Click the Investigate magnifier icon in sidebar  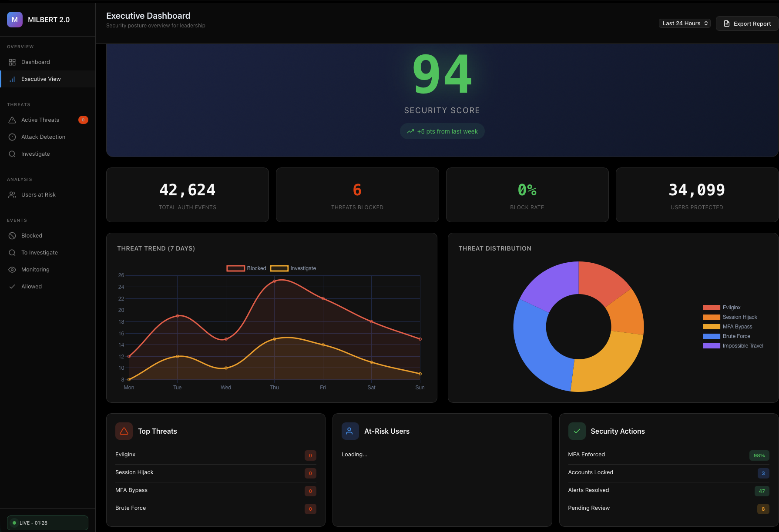pyautogui.click(x=12, y=154)
